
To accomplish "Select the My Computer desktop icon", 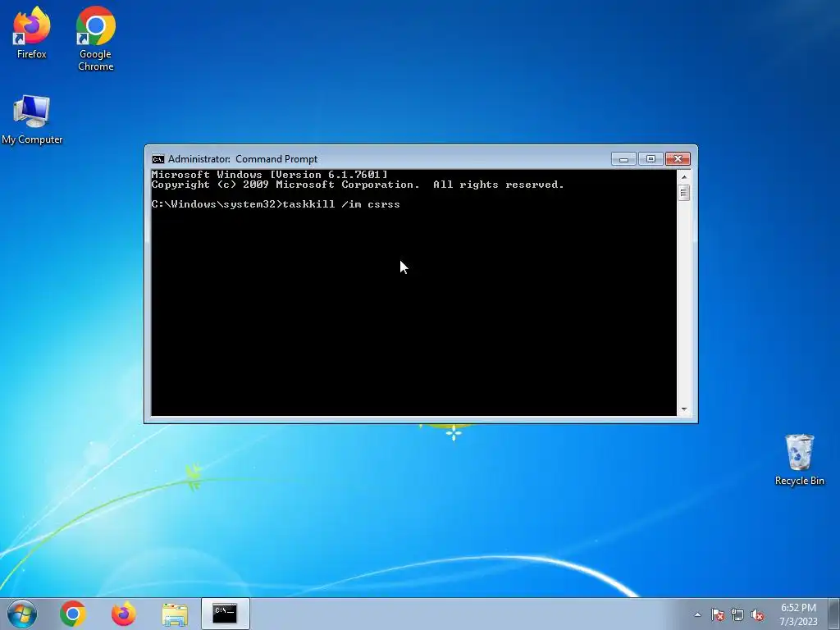I will point(32,120).
